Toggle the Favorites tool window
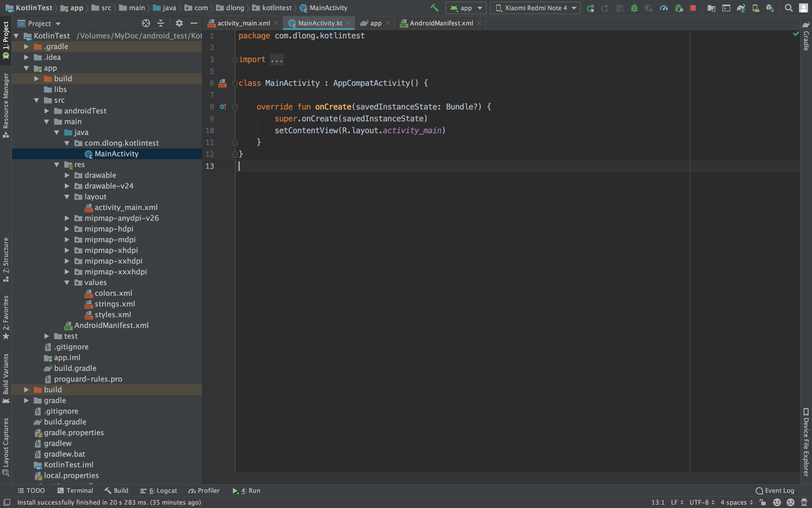 (x=6, y=317)
